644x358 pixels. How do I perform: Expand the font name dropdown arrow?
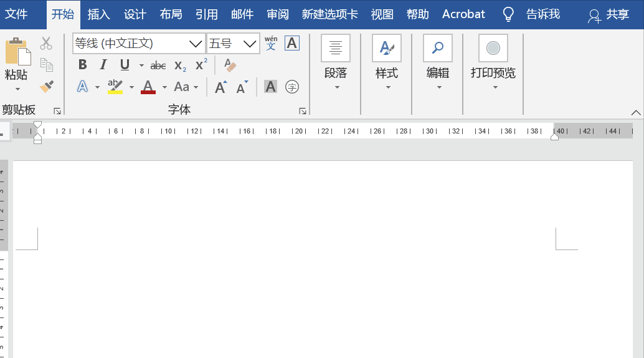point(196,43)
